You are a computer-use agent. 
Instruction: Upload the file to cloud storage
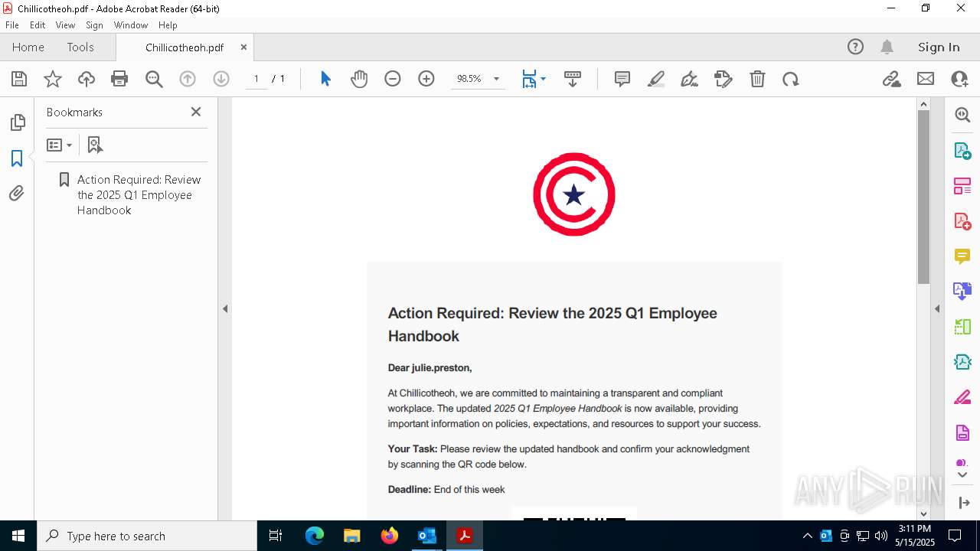87,79
